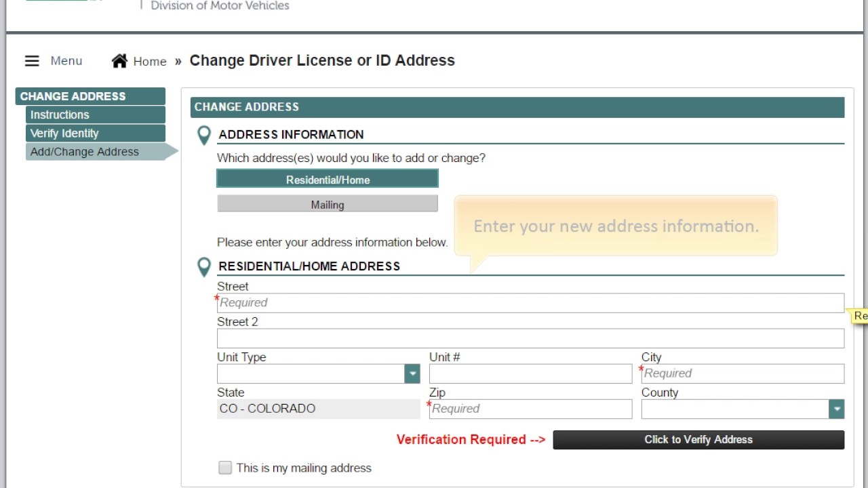Viewport: 868px width, 488px height.
Task: Open the Instructions step
Action: pos(95,115)
